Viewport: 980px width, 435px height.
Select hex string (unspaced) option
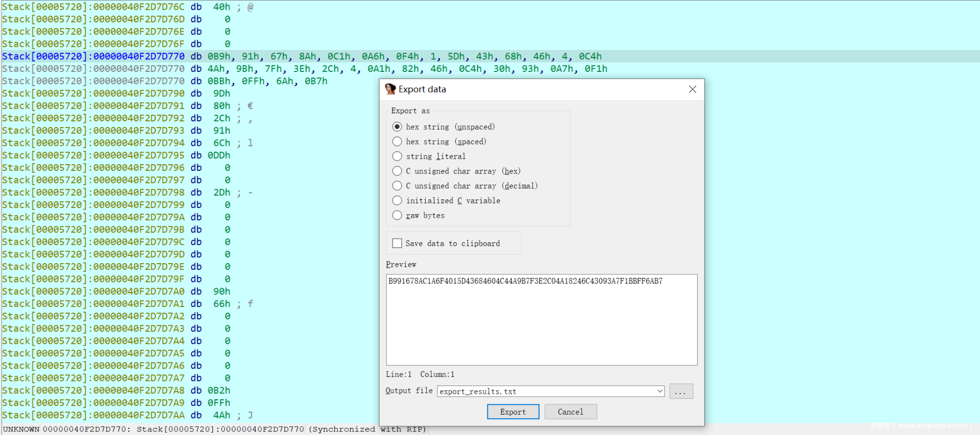397,126
